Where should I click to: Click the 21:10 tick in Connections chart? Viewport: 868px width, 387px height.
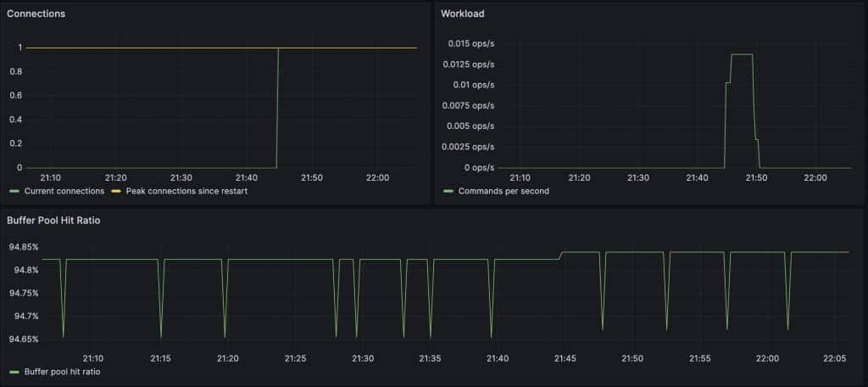[x=50, y=178]
